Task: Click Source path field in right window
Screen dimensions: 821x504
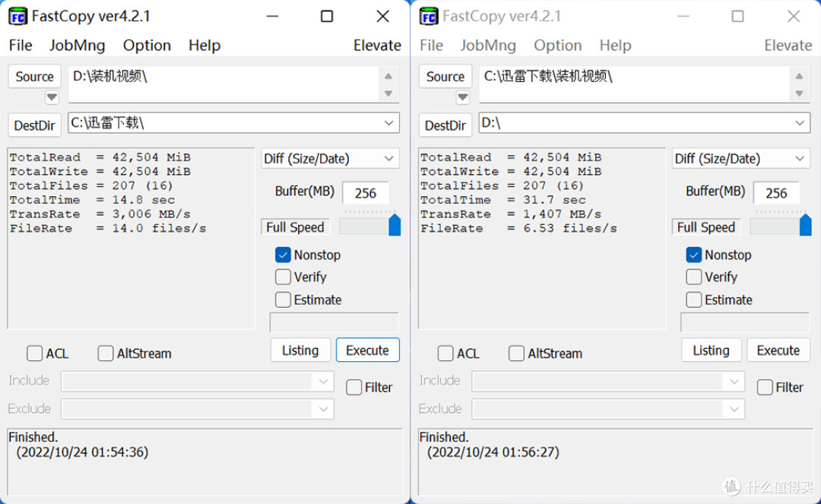Action: (x=636, y=84)
